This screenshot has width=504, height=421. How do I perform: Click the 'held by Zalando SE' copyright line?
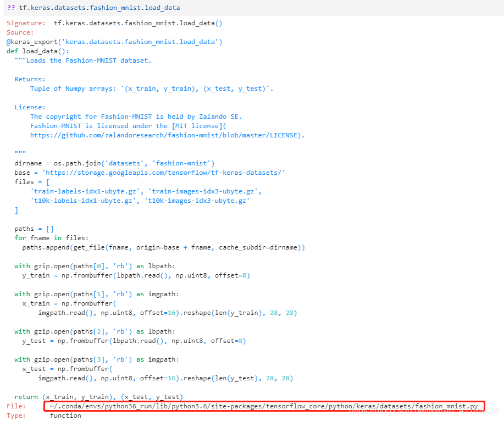point(136,117)
